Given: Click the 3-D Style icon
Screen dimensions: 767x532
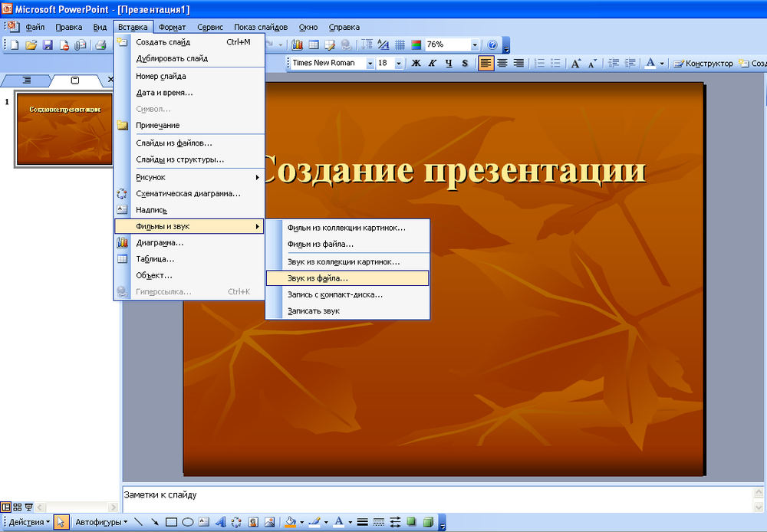Looking at the screenshot, I should 429,522.
